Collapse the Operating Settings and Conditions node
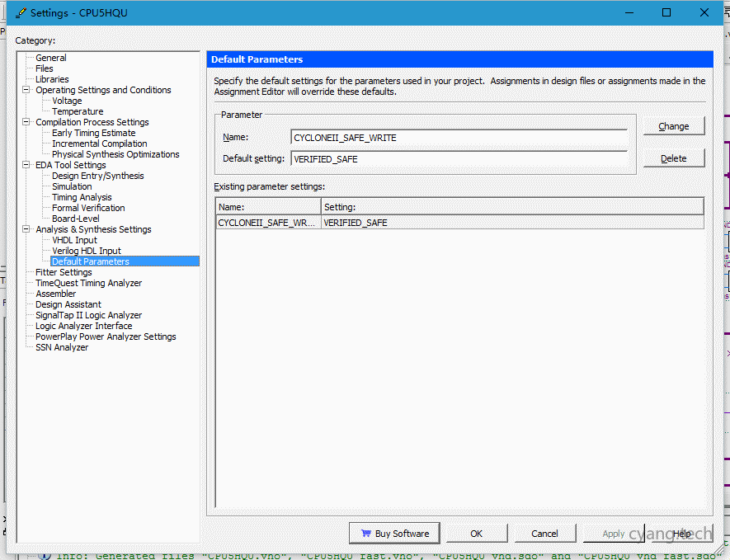The height and width of the screenshot is (560, 730). (x=26, y=90)
